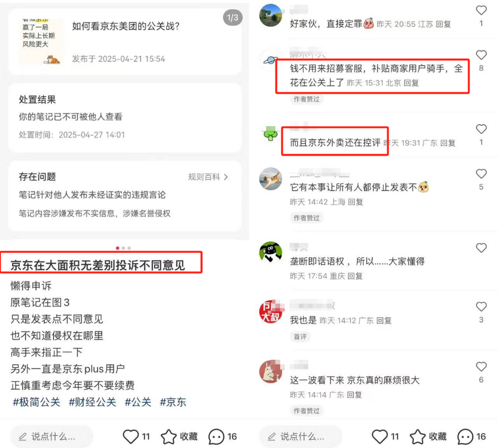Viewport: 498px width, 448px height.
Task: Tap the right panel's 收藏 star icon
Action: pos(417,436)
